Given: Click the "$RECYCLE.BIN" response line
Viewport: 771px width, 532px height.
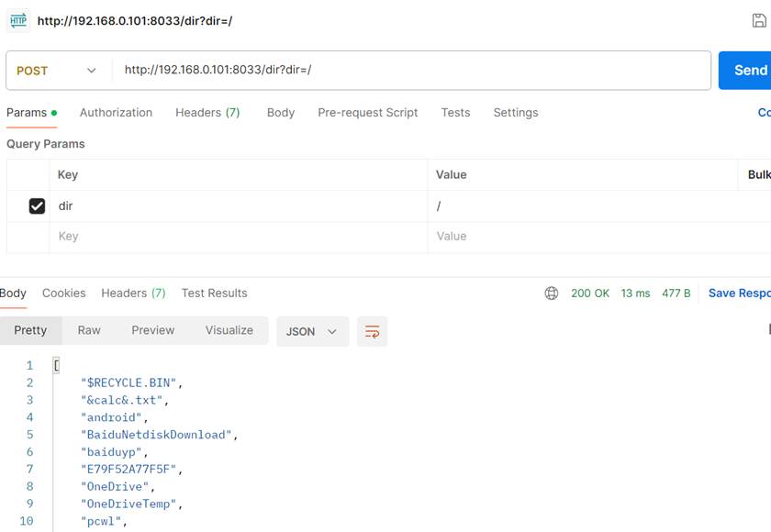Looking at the screenshot, I should (x=132, y=382).
